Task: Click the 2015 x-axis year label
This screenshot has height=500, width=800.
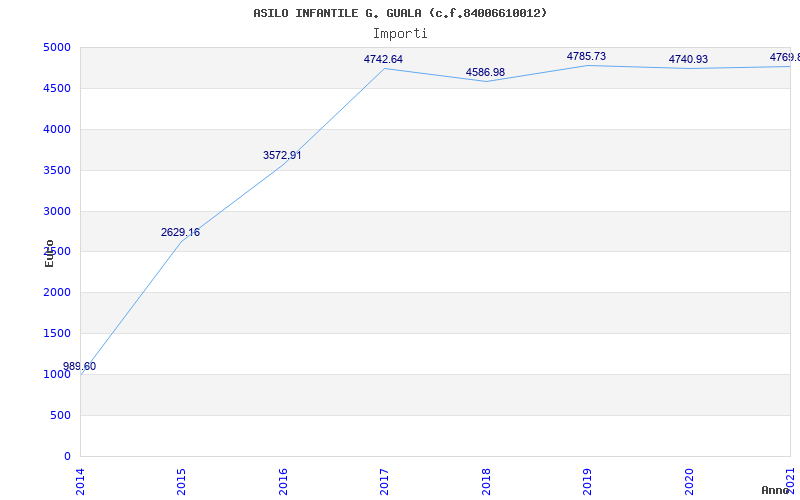Action: pyautogui.click(x=182, y=482)
